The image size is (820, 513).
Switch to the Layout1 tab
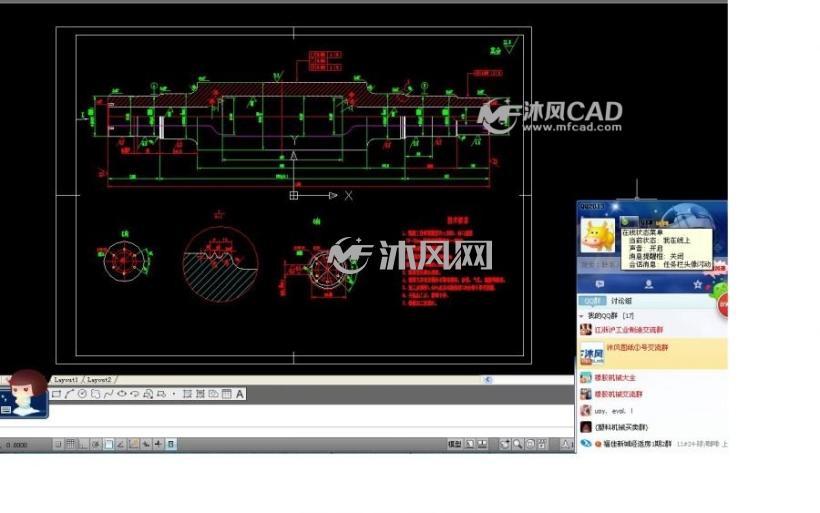pyautogui.click(x=66, y=380)
